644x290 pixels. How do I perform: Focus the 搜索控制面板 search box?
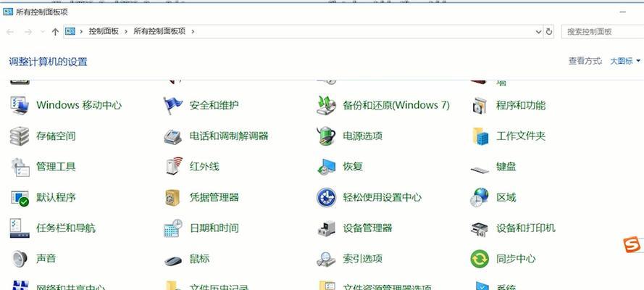(603, 32)
